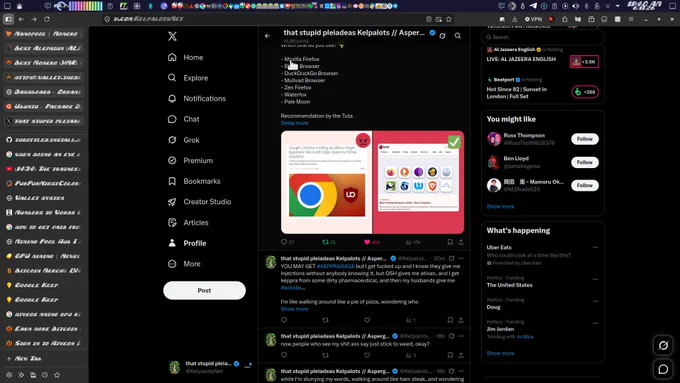Click Show more on the pizza post
The width and height of the screenshot is (680, 383).
[x=294, y=309]
